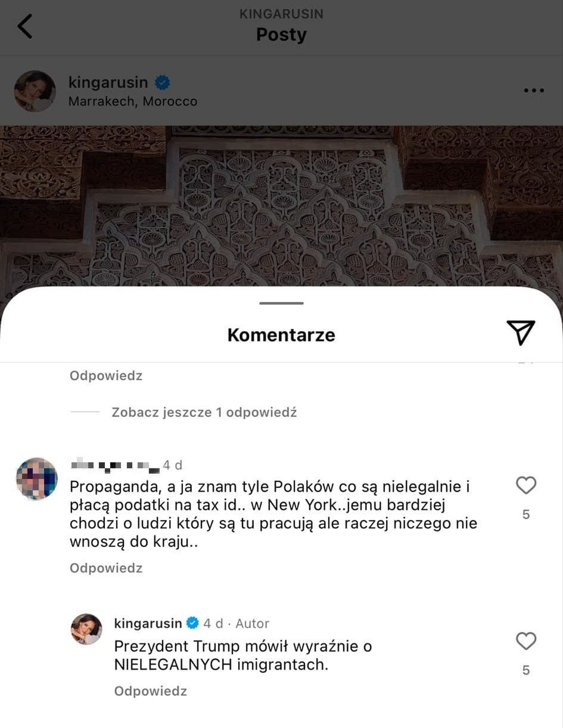Tap the paper plane share icon
Viewport: 563px width, 728px height.
click(x=521, y=332)
